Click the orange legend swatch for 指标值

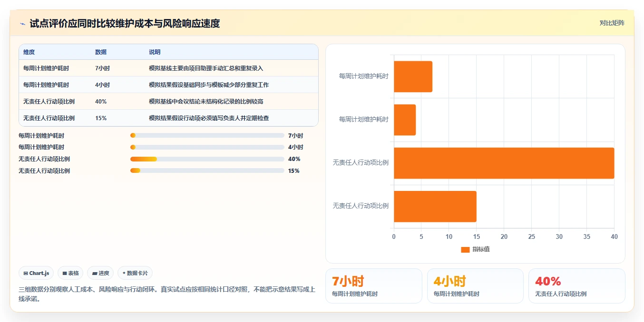point(465,250)
